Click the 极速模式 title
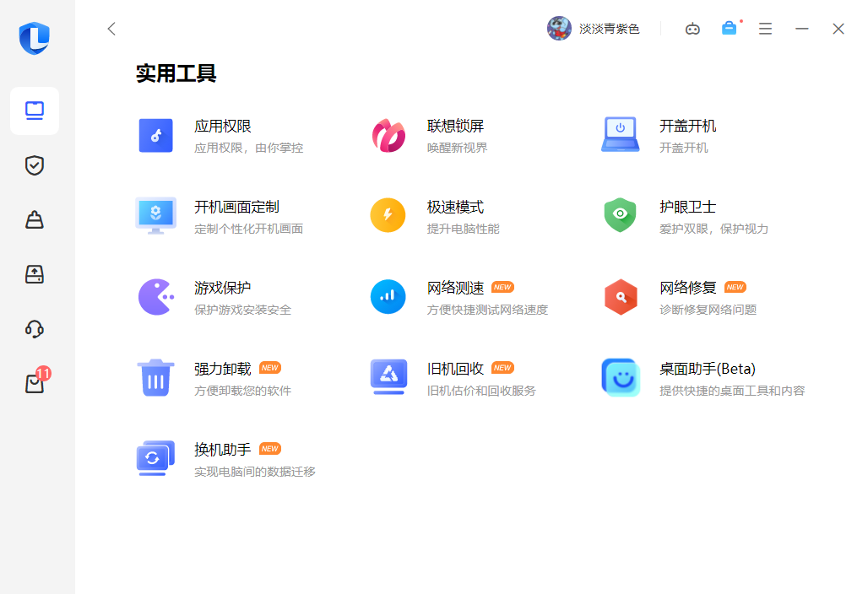Viewport: 868px width, 594px height. 456,207
